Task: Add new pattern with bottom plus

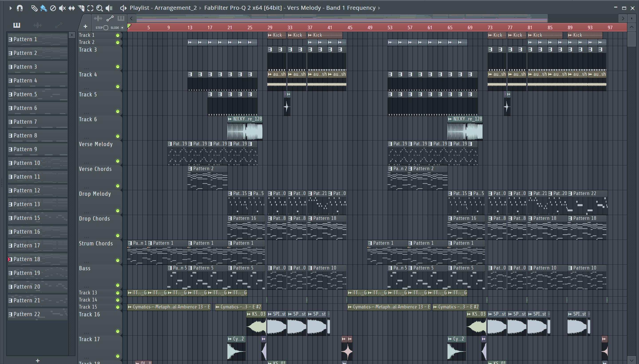Action: pyautogui.click(x=37, y=360)
